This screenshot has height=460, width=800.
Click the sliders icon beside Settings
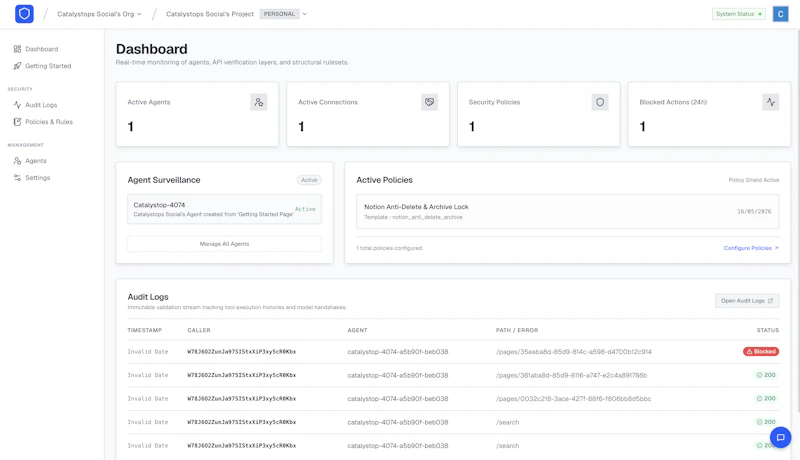click(17, 177)
